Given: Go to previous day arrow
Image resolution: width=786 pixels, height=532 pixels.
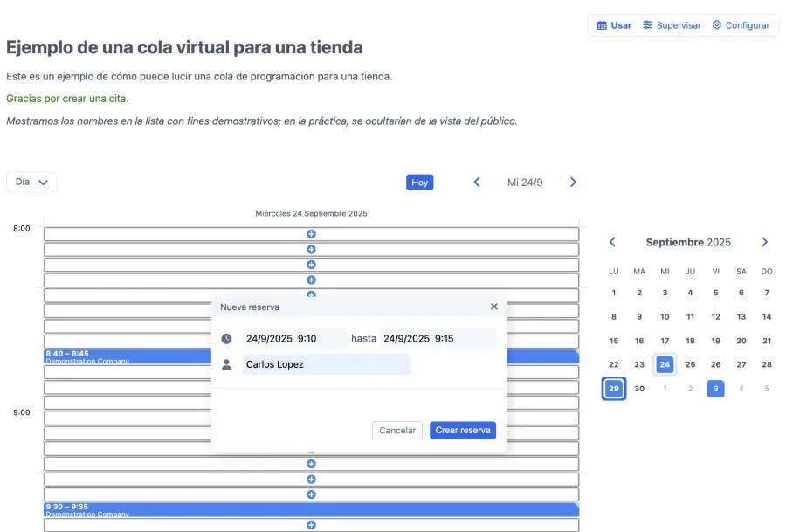Looking at the screenshot, I should (477, 183).
